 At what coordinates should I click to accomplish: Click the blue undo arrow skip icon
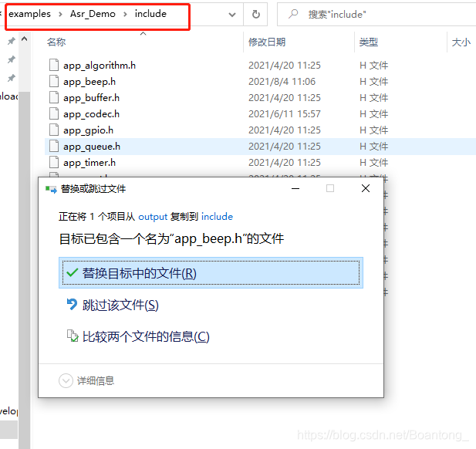72,305
